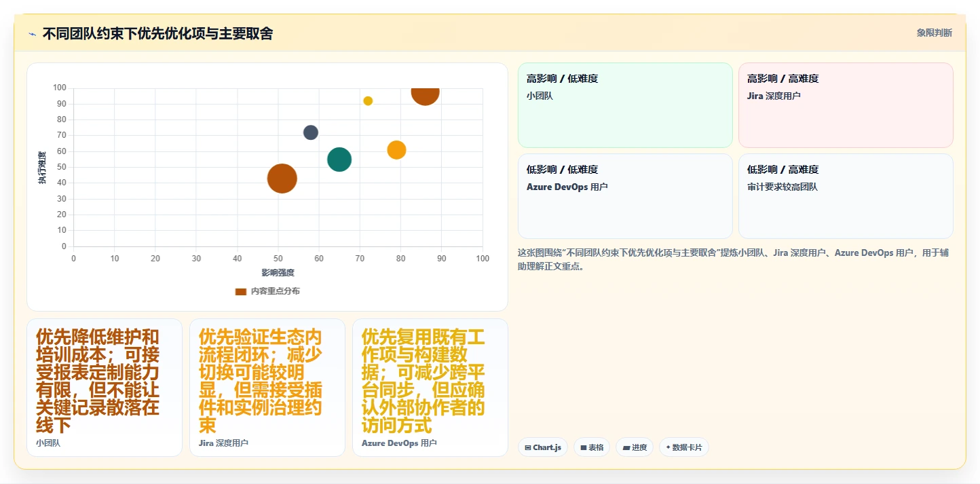Click the description paragraph starting 这张图围绕
The height and width of the screenshot is (484, 980).
click(x=733, y=259)
